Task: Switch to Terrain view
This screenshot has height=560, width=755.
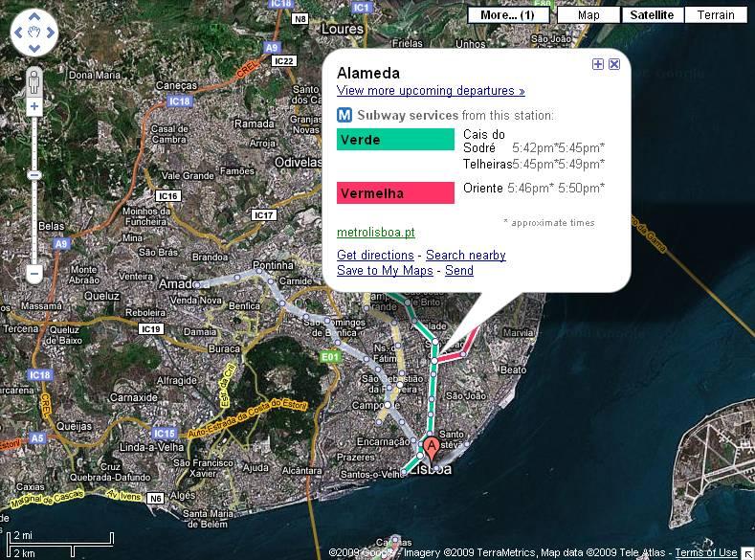Action: [x=716, y=15]
